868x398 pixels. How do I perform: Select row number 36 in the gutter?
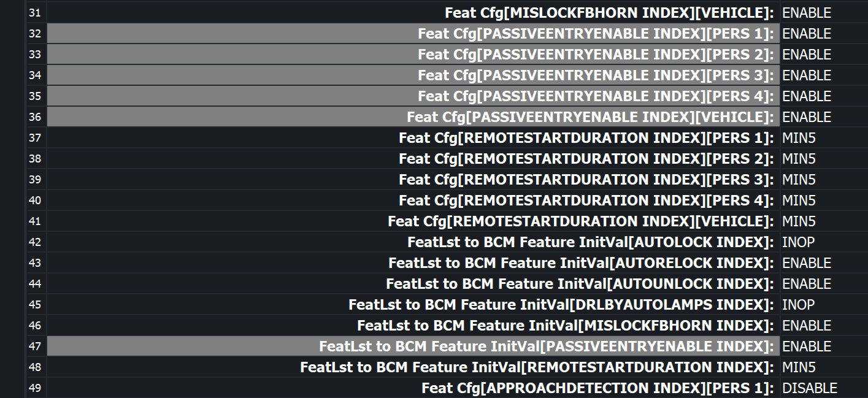tap(35, 117)
